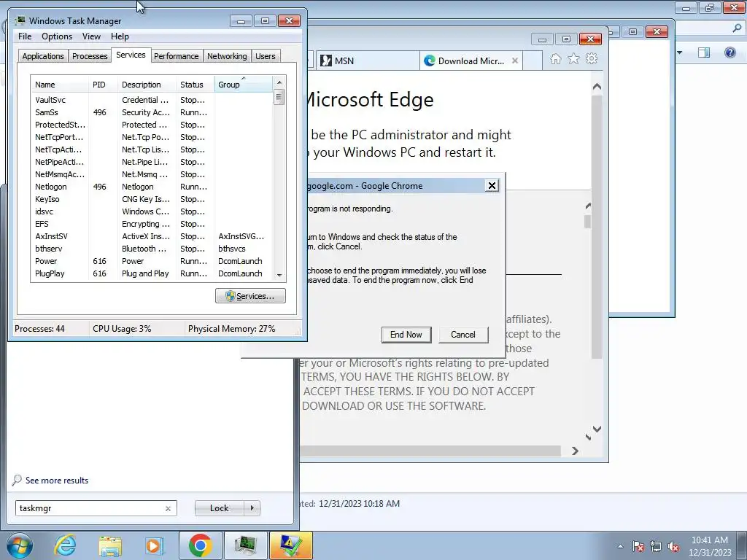The height and width of the screenshot is (560, 747).
Task: Close the Download Microsoft tab
Action: point(514,61)
